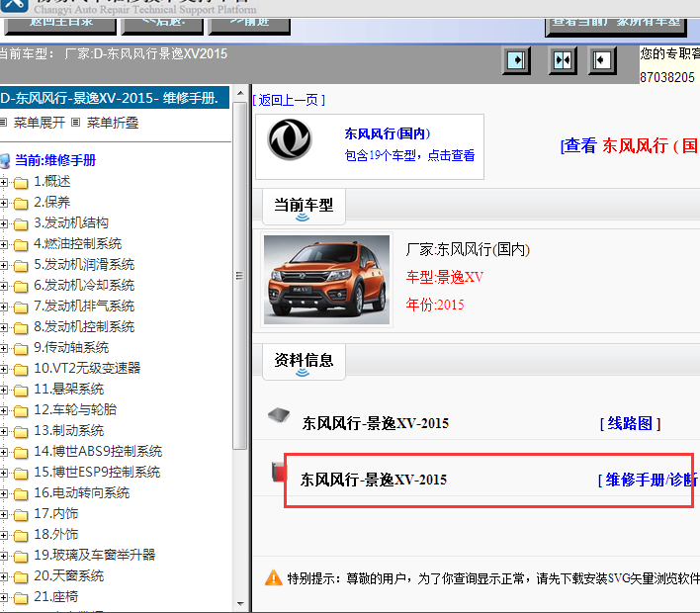Image resolution: width=700 pixels, height=613 pixels.
Task: Click the 菜单折叠 collapse-all icon
Action: pyautogui.click(x=76, y=122)
